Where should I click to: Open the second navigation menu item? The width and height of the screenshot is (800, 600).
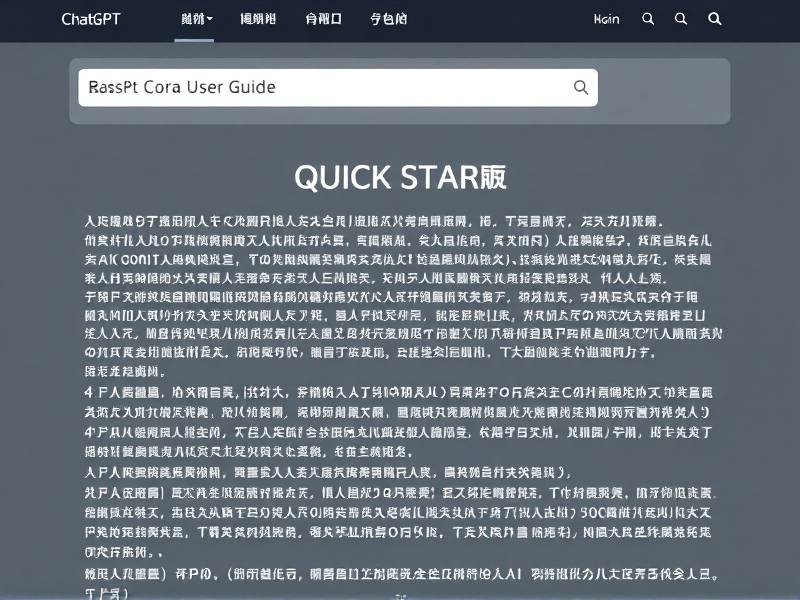259,19
